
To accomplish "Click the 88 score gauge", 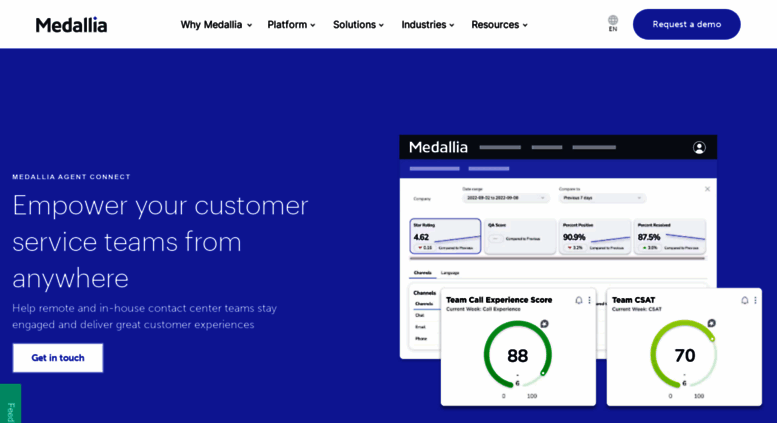I will 517,355.
